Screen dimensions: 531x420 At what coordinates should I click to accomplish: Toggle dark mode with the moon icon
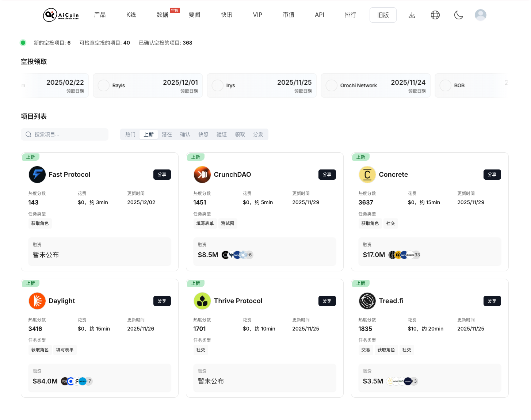pyautogui.click(x=458, y=15)
